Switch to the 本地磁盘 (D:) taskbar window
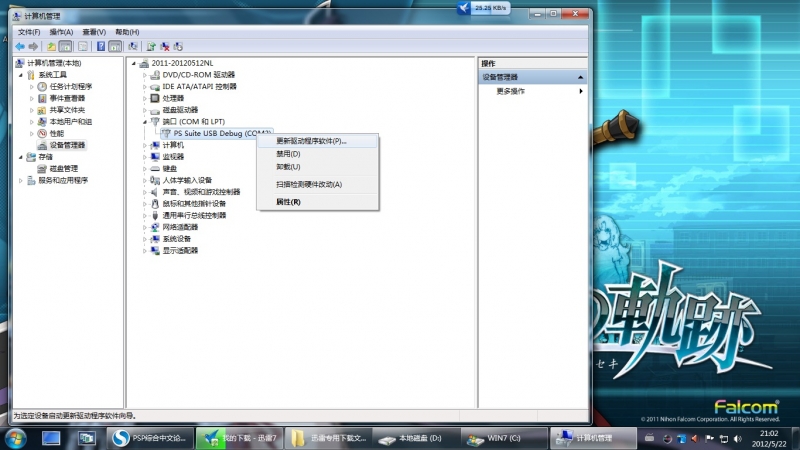Image resolution: width=800 pixels, height=450 pixels. click(416, 438)
